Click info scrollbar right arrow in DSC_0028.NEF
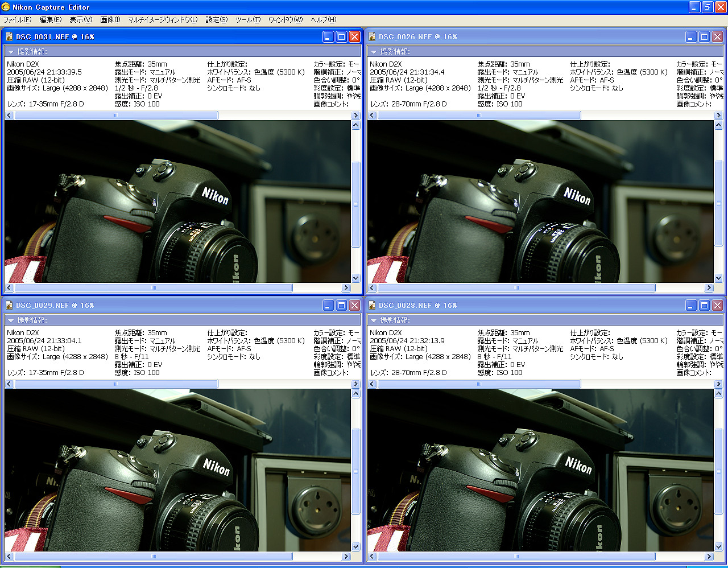Screen dimensions: 728x568 (x=719, y=384)
